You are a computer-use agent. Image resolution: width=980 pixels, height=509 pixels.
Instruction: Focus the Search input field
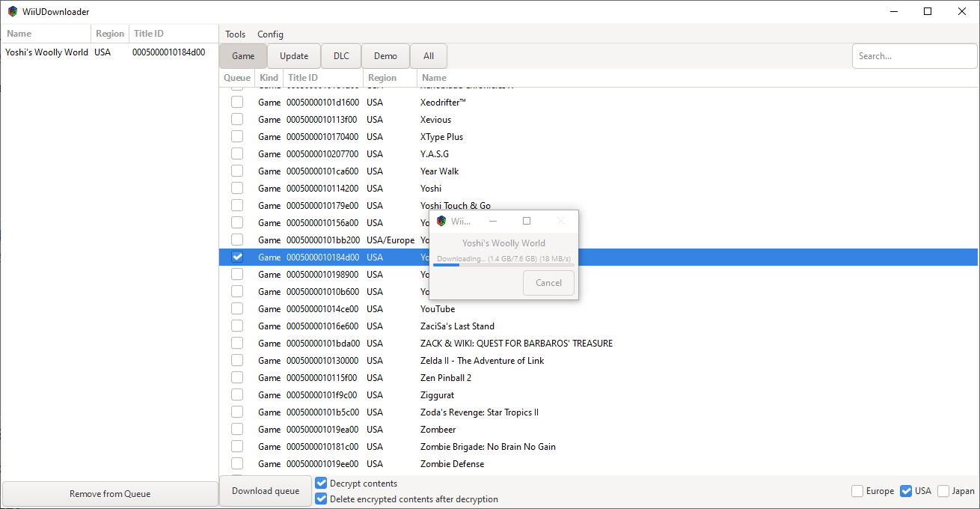tap(913, 56)
